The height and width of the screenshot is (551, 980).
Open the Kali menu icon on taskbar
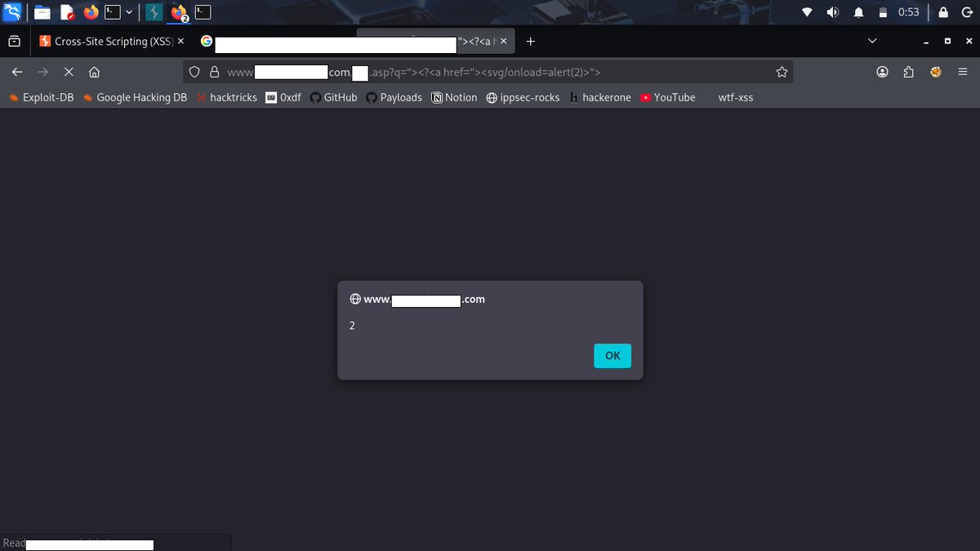coord(12,12)
